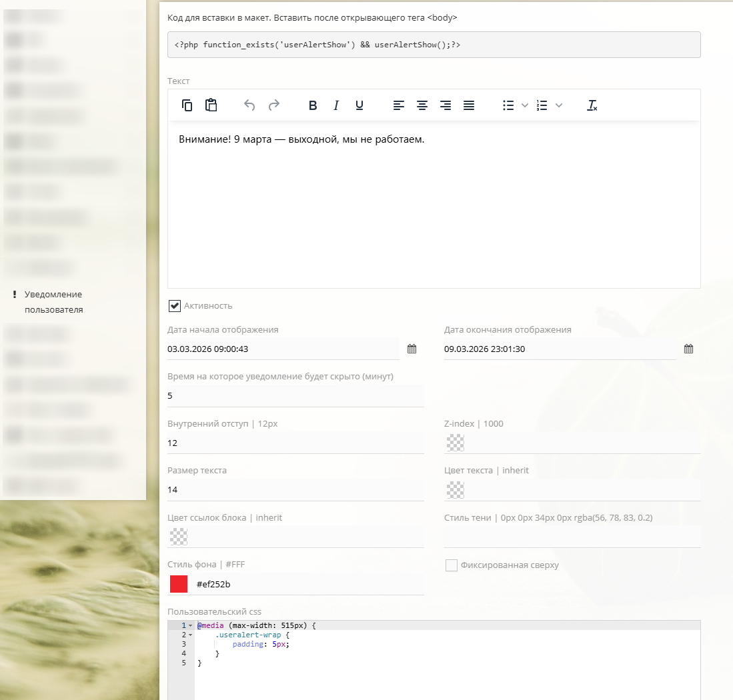Open calendar for Дата окончания отображения

(x=689, y=349)
